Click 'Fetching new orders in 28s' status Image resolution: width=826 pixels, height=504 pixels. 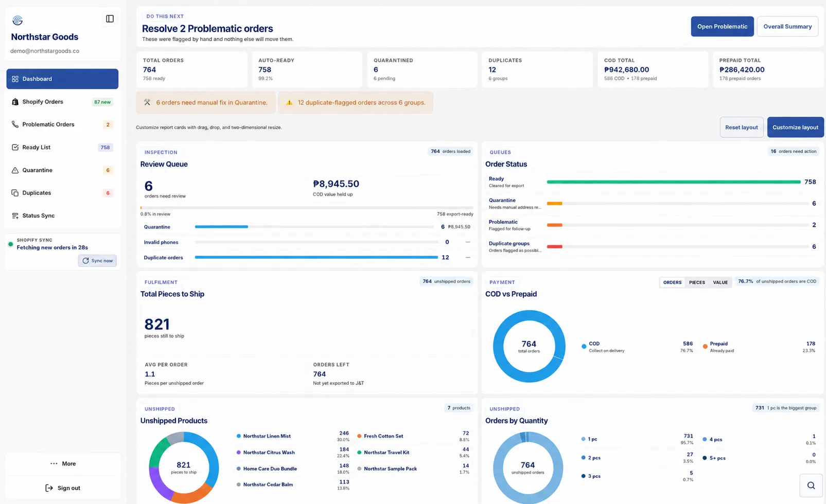(52, 247)
